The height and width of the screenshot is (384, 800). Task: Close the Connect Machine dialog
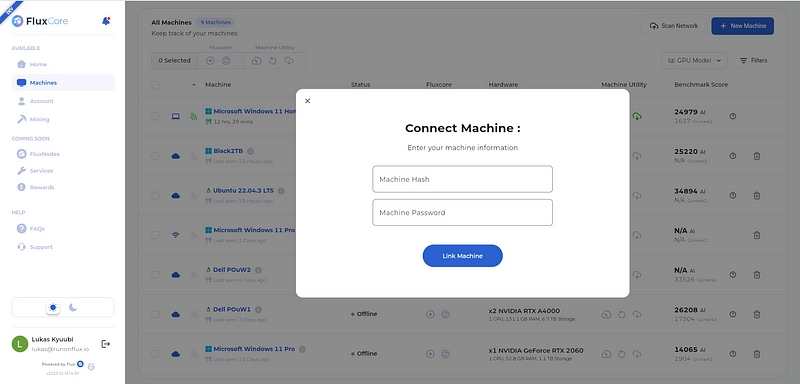click(308, 101)
